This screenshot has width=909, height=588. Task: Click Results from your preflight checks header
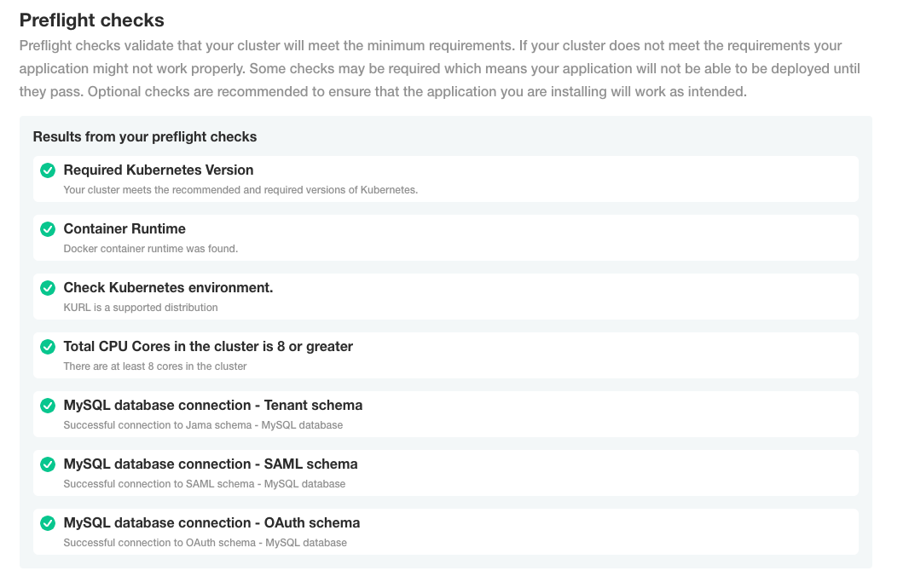click(145, 136)
